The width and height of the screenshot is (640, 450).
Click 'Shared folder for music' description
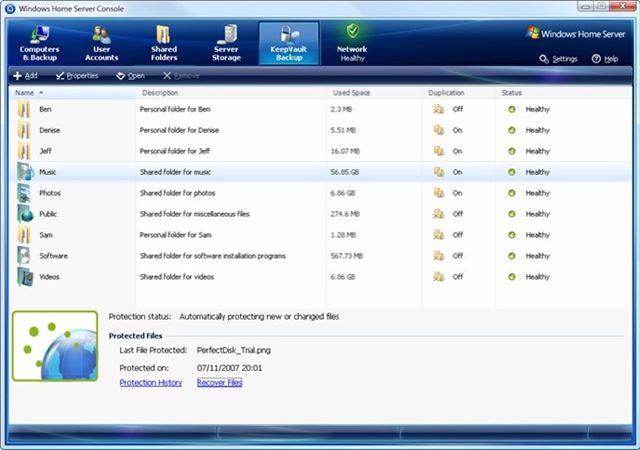click(176, 172)
